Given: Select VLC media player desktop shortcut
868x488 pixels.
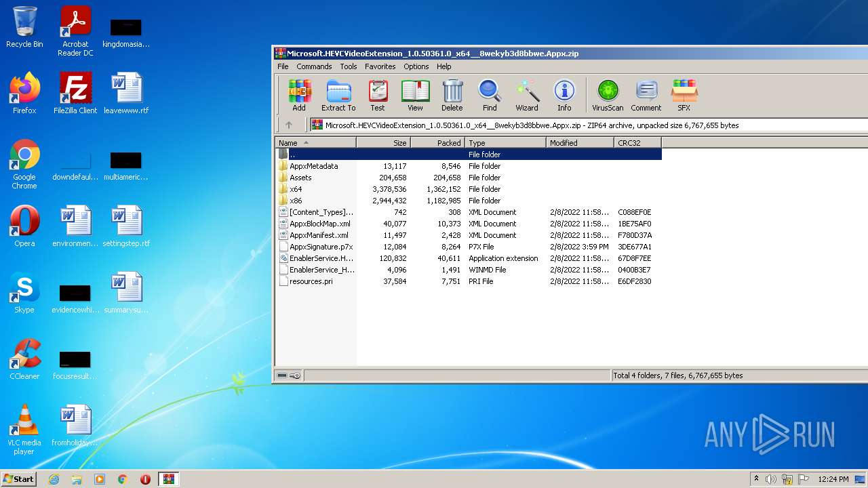Looking at the screenshot, I should coord(24,430).
